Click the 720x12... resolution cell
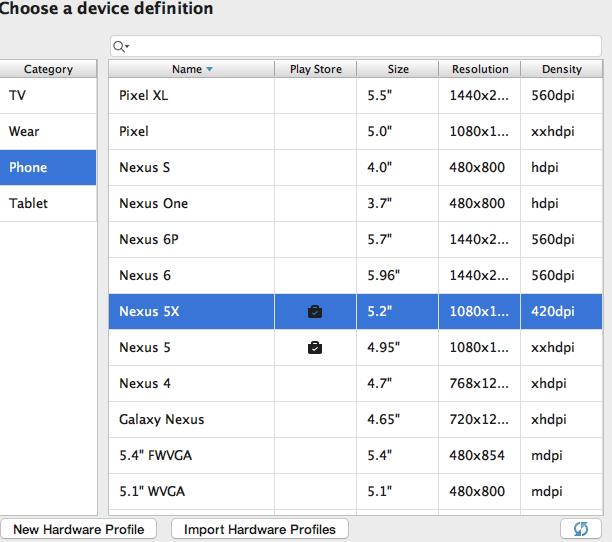612x542 pixels. pyautogui.click(x=479, y=419)
